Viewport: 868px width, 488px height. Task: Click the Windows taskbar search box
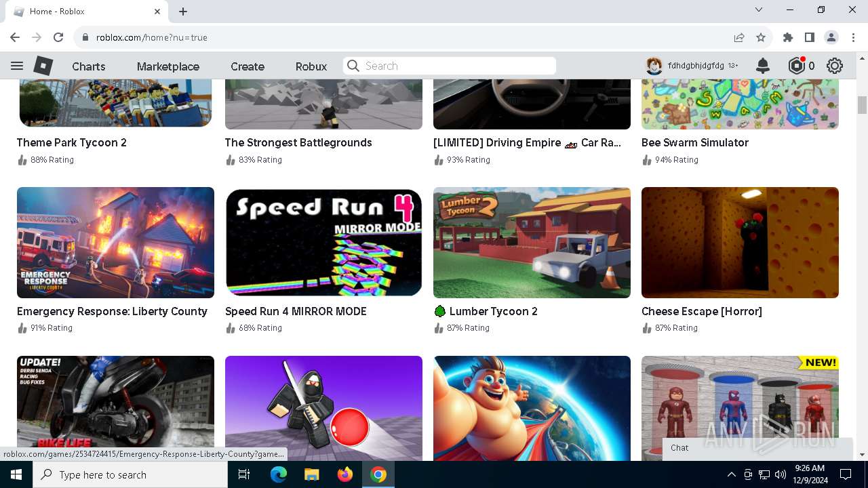click(130, 474)
